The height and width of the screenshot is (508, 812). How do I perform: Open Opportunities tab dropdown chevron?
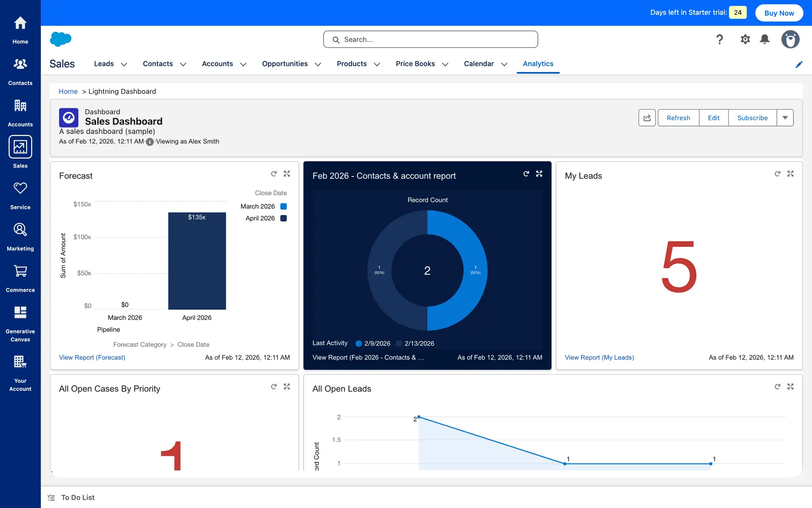(x=318, y=64)
